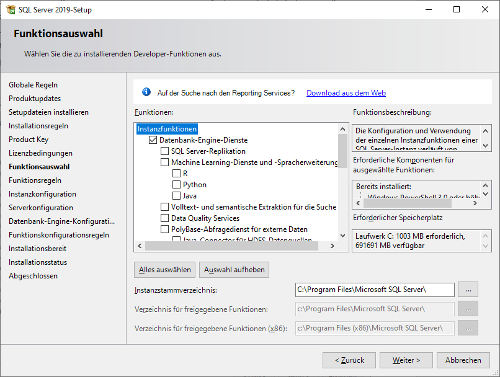Click the shared features x86 directory field
This screenshot has width=500, height=377.
coord(375,328)
